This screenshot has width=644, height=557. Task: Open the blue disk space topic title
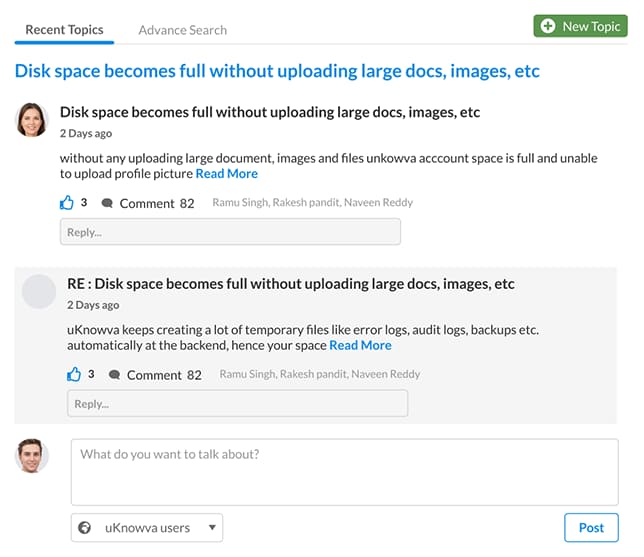point(277,71)
